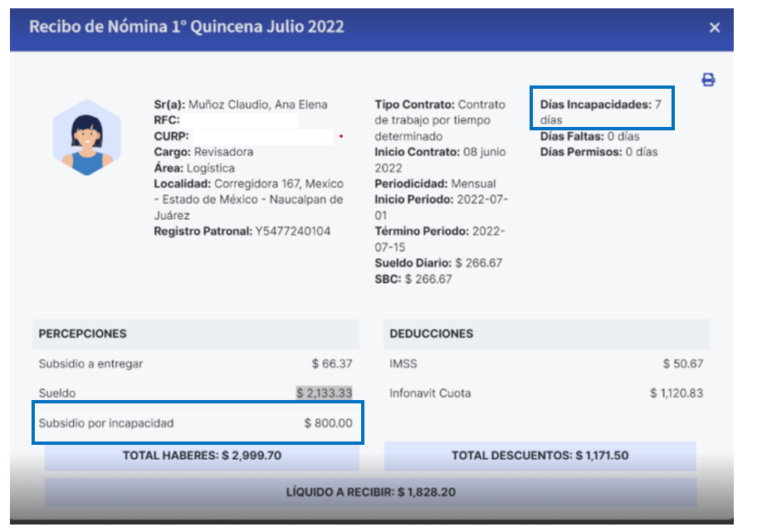
Task: Click Inicio Contrato date 08 junio 2022
Action: click(x=440, y=160)
